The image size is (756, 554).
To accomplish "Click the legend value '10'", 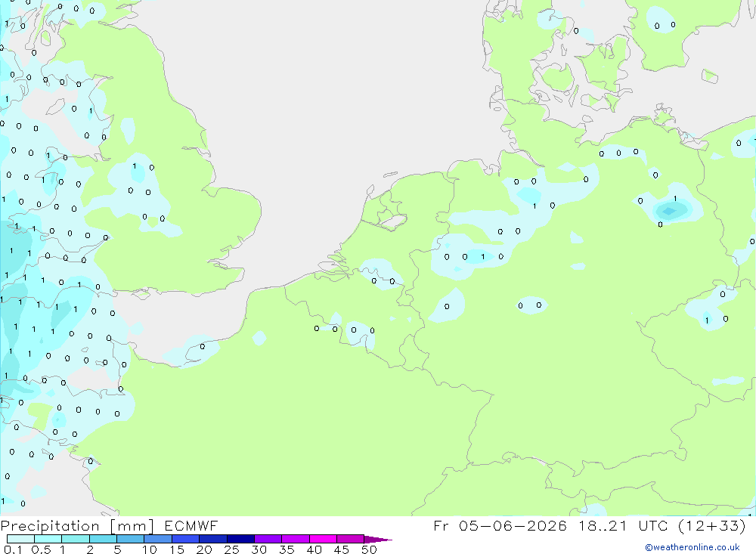I will (x=150, y=549).
